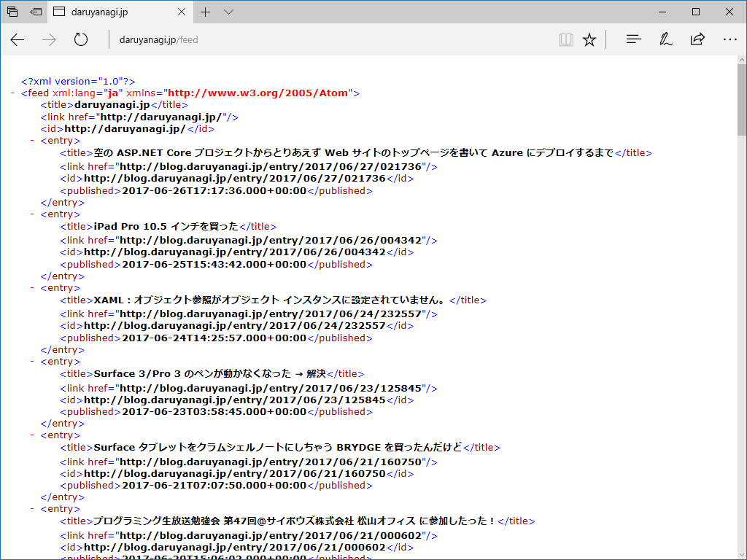Go back to the previous page
747x560 pixels.
click(x=18, y=39)
